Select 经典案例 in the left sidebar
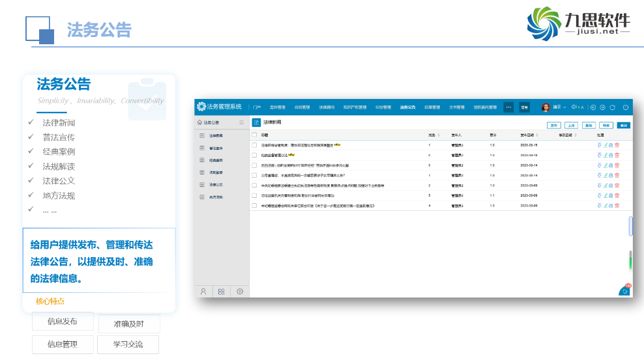 216,160
